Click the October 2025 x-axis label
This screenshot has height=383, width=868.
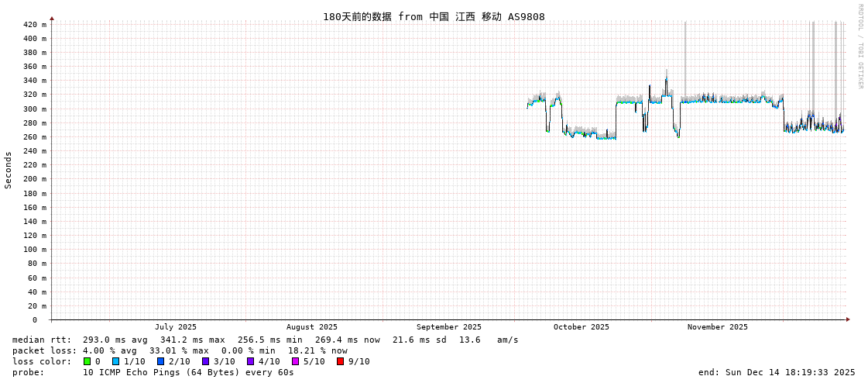point(582,327)
